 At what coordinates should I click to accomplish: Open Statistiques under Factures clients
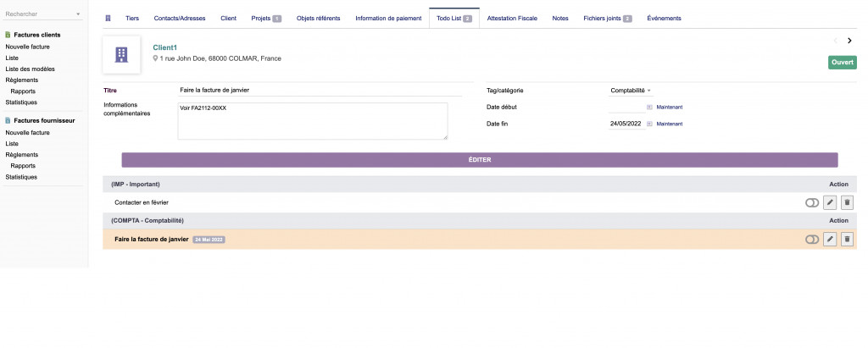(x=21, y=102)
